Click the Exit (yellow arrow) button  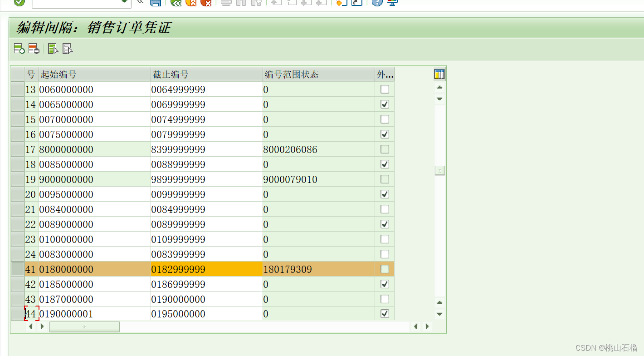(x=191, y=3)
